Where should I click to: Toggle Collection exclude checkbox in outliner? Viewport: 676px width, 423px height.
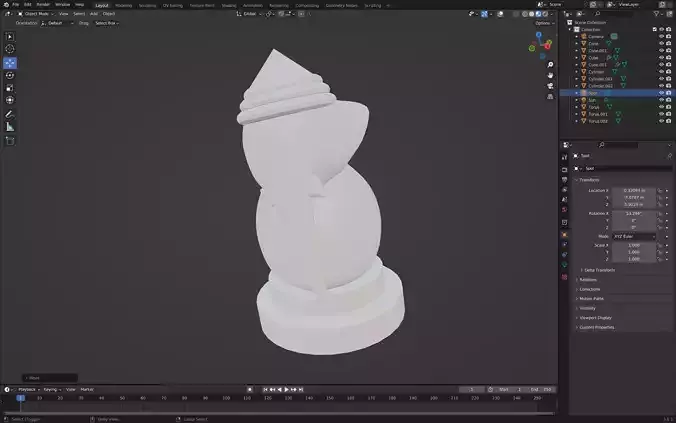(x=654, y=29)
